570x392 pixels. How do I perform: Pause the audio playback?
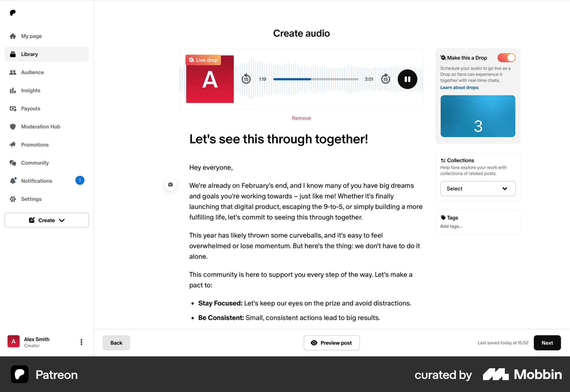point(407,79)
